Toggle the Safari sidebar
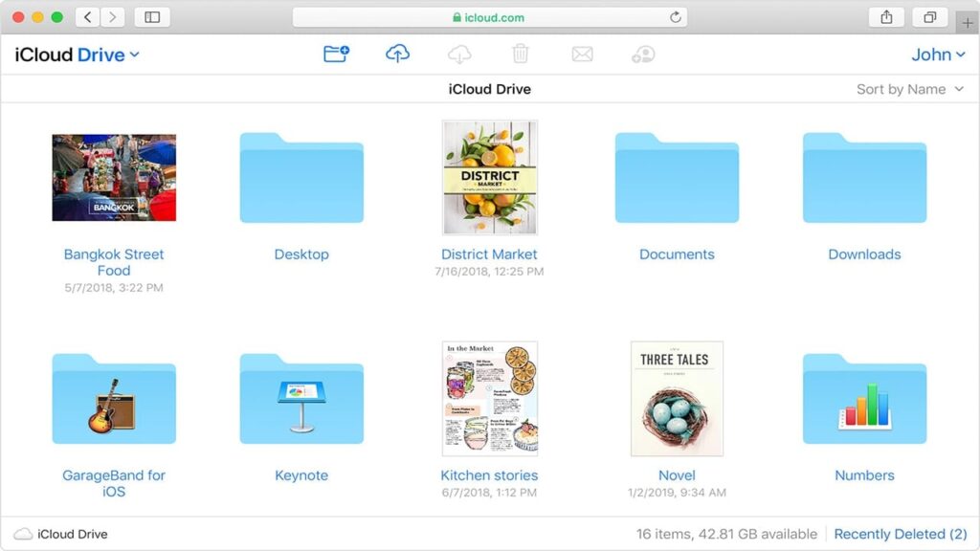Viewport: 980px width, 551px height. pyautogui.click(x=151, y=16)
